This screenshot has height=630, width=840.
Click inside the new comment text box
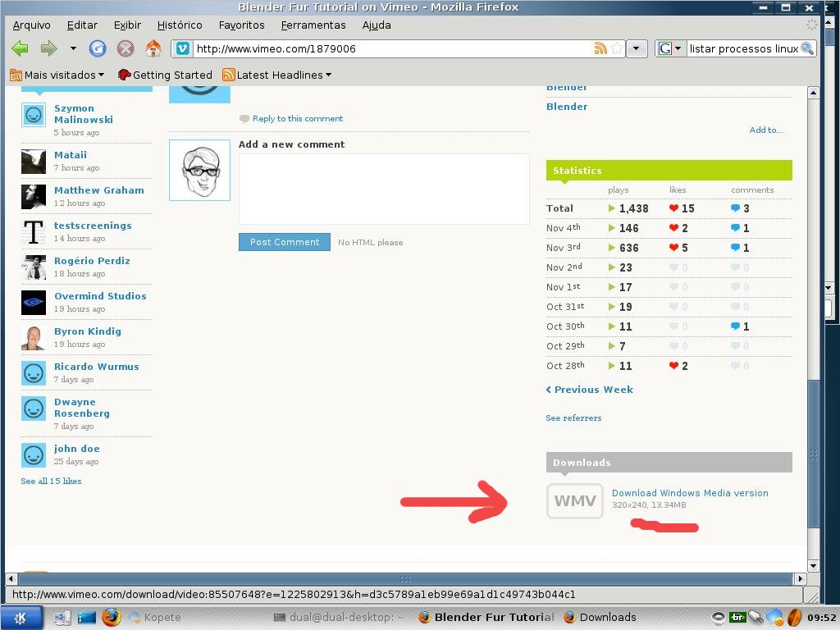tap(384, 189)
